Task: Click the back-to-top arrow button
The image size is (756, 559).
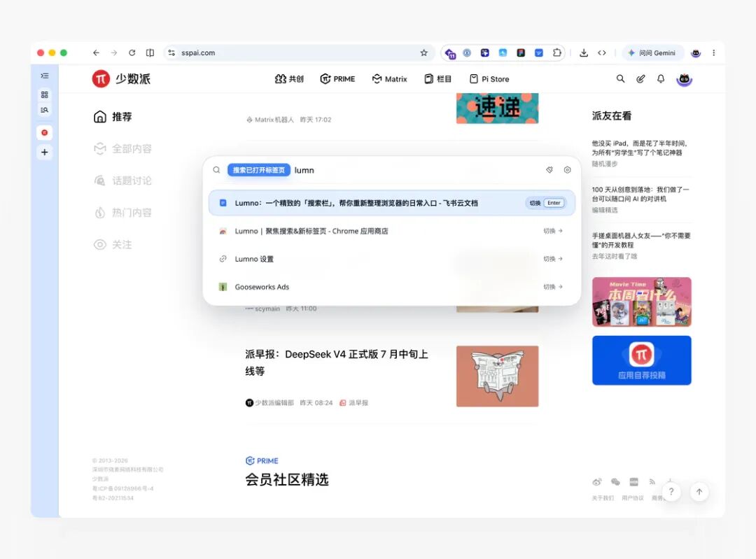Action: (699, 492)
